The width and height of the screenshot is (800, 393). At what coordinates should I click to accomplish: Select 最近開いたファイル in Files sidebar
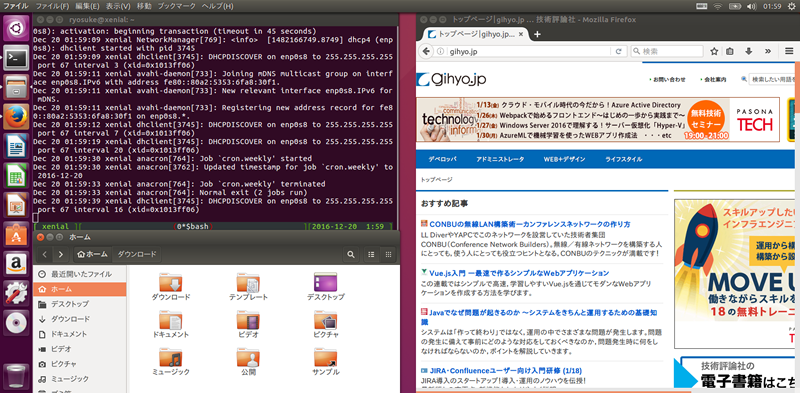(x=80, y=274)
